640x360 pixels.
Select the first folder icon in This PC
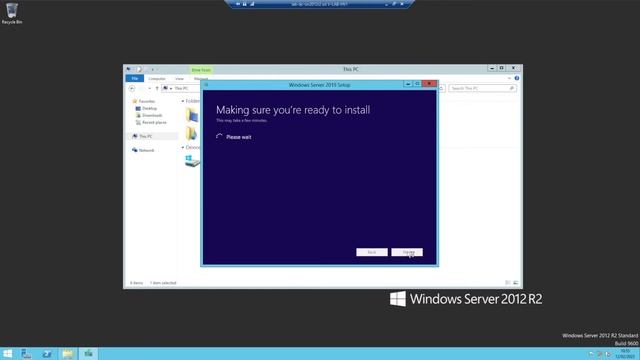point(192,115)
